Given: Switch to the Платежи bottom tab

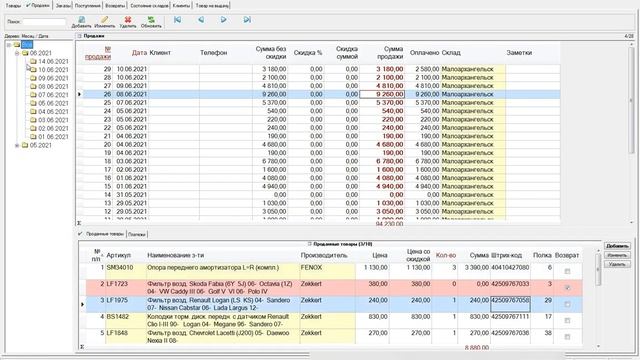Looking at the screenshot, I should [137, 234].
